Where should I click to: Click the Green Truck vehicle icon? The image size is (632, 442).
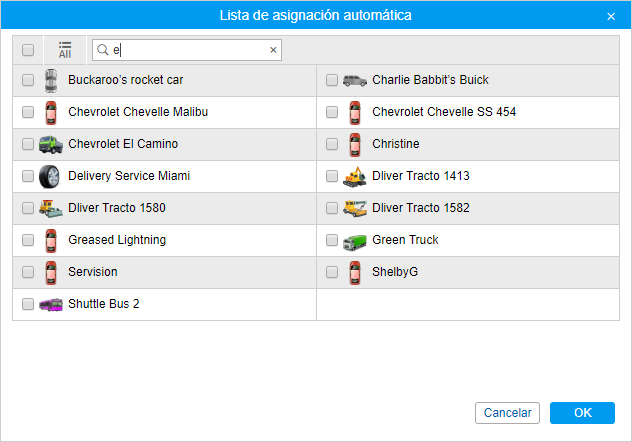pyautogui.click(x=354, y=240)
